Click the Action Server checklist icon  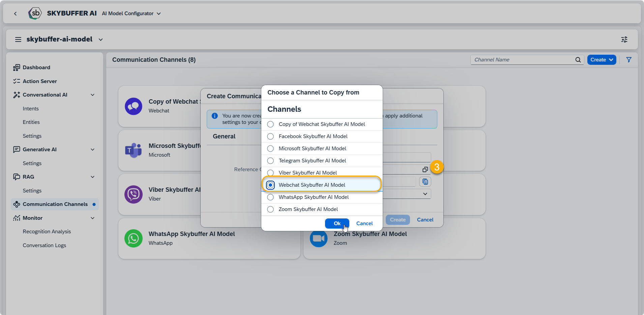[x=17, y=81]
